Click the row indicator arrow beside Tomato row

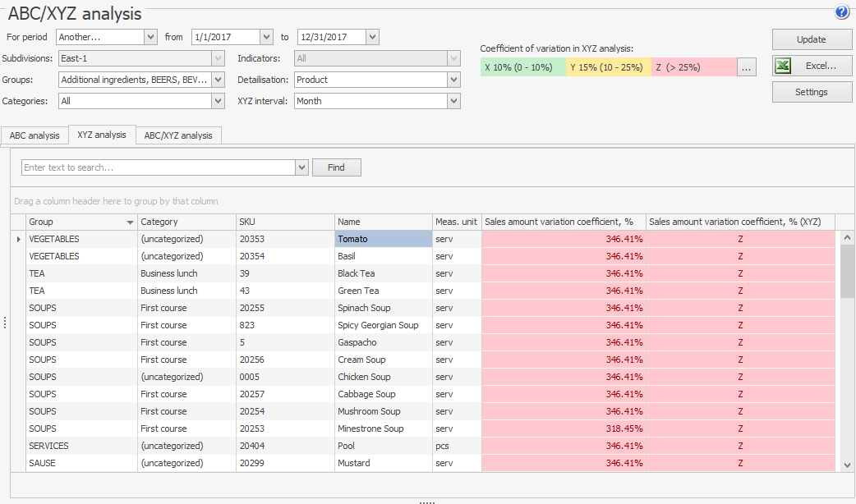tap(18, 239)
